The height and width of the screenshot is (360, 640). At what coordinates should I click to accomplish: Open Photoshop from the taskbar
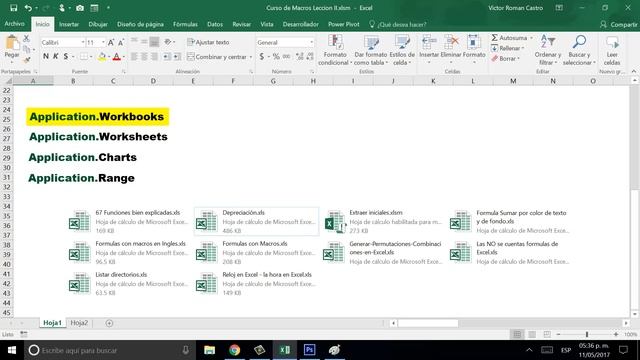click(310, 350)
